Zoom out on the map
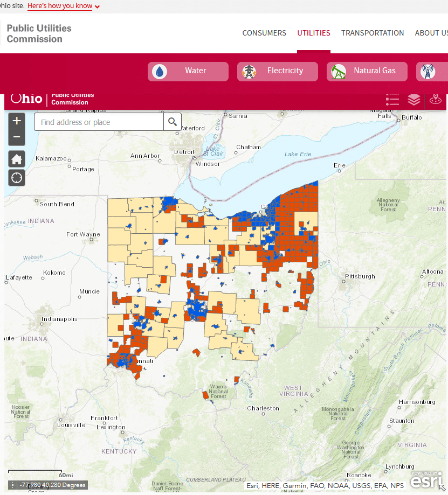Image resolution: width=448 pixels, height=495 pixels. pos(16,137)
